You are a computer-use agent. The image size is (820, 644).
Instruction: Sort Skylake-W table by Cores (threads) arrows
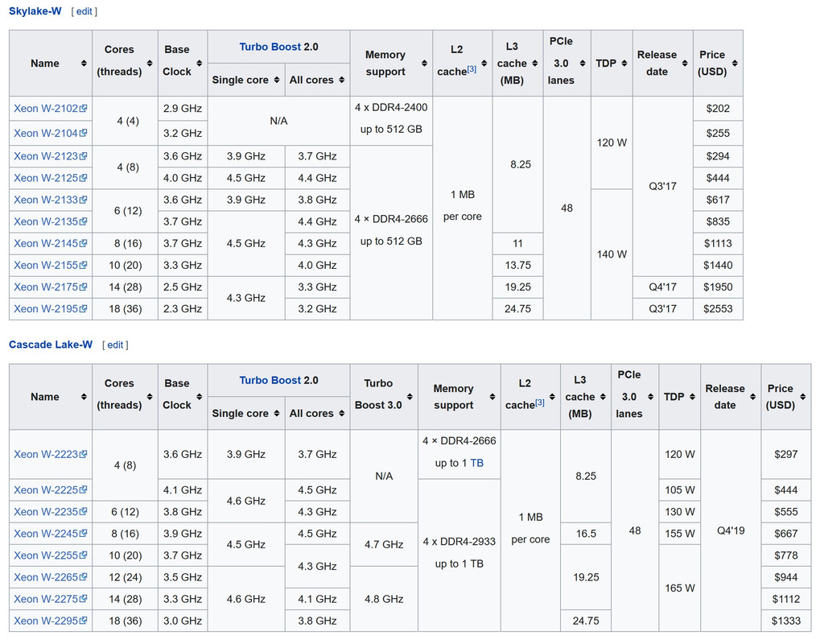tap(150, 64)
